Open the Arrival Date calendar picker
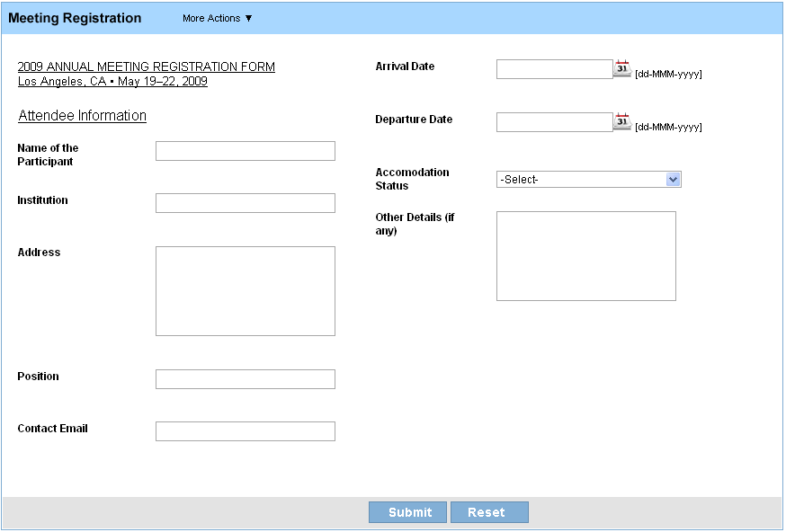786x532 pixels. 621,68
